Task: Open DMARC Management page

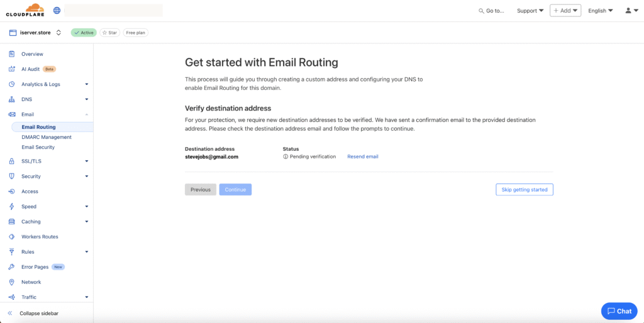Action: (x=47, y=137)
